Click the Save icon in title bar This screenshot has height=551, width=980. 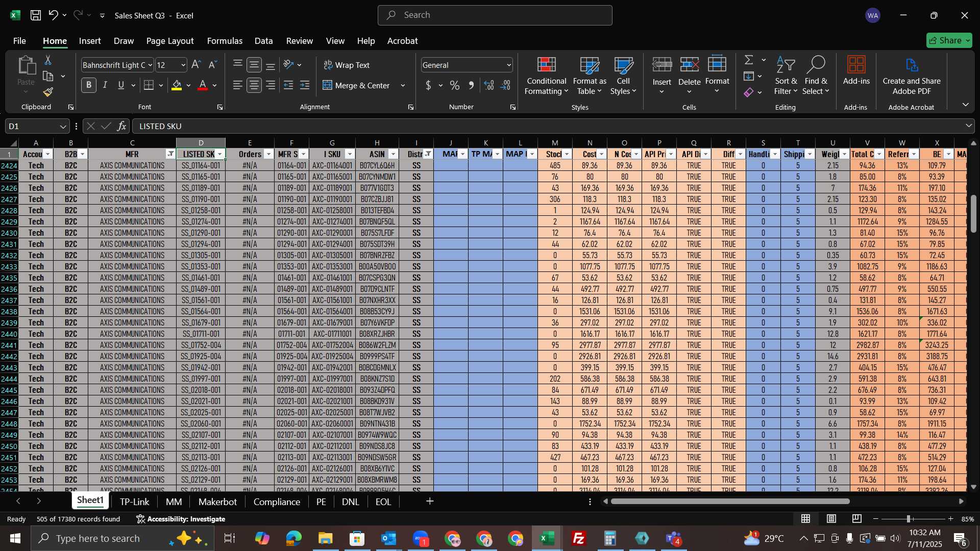[36, 15]
